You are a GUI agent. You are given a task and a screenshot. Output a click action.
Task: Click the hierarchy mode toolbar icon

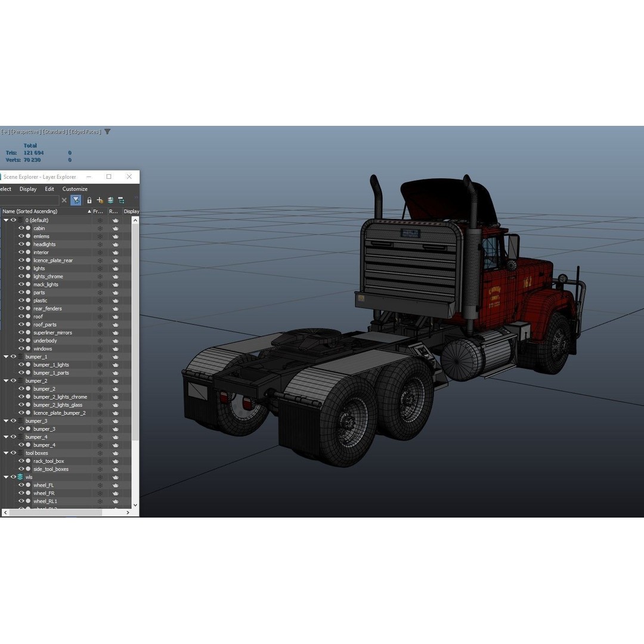coord(121,200)
